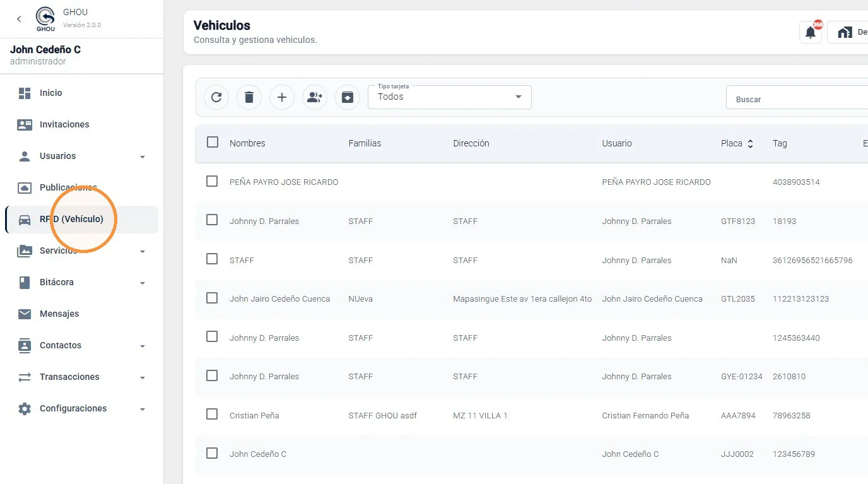Check the row with placa GTF8123

[212, 220]
